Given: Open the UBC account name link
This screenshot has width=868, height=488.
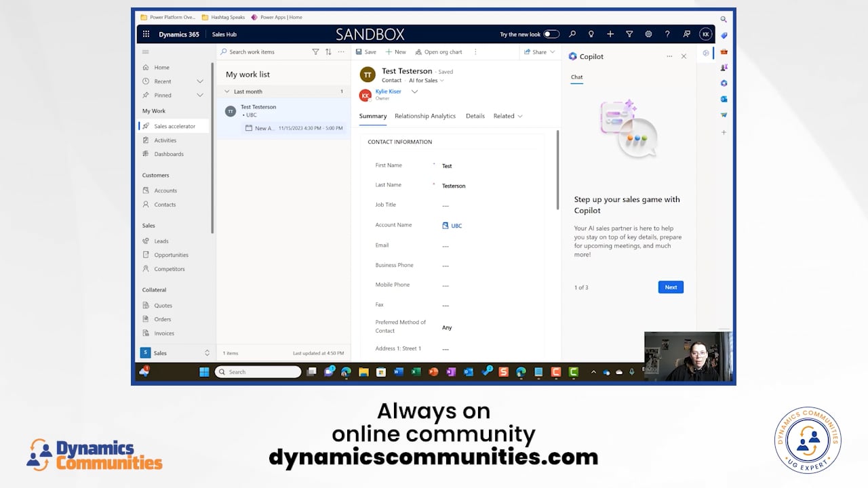Looking at the screenshot, I should click(456, 226).
